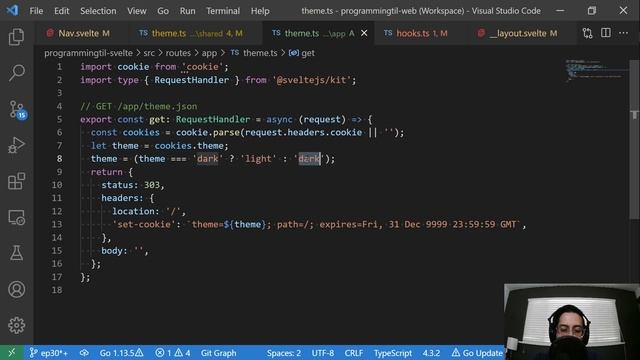The width and height of the screenshot is (640, 360).
Task: Open the Terminal menu
Action: click(223, 11)
